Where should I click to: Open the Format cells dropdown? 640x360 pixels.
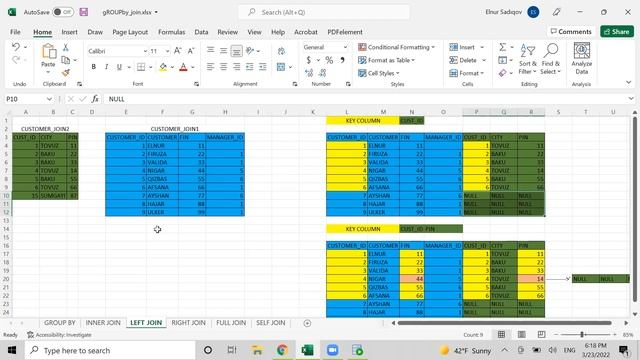pos(467,73)
